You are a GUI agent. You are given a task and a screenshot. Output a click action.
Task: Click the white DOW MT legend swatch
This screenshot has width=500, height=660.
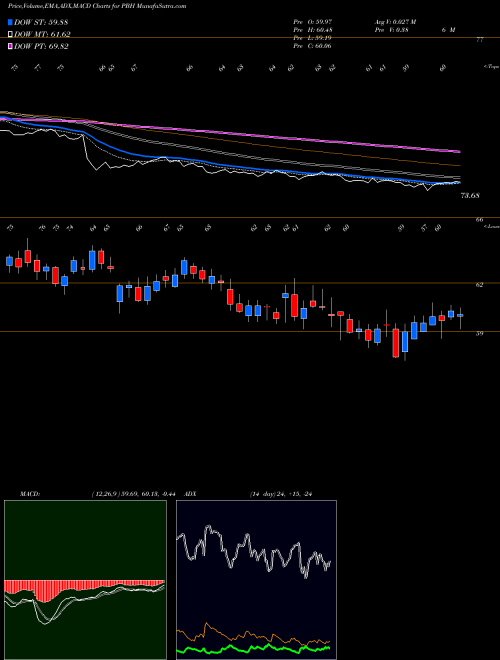pos(10,35)
